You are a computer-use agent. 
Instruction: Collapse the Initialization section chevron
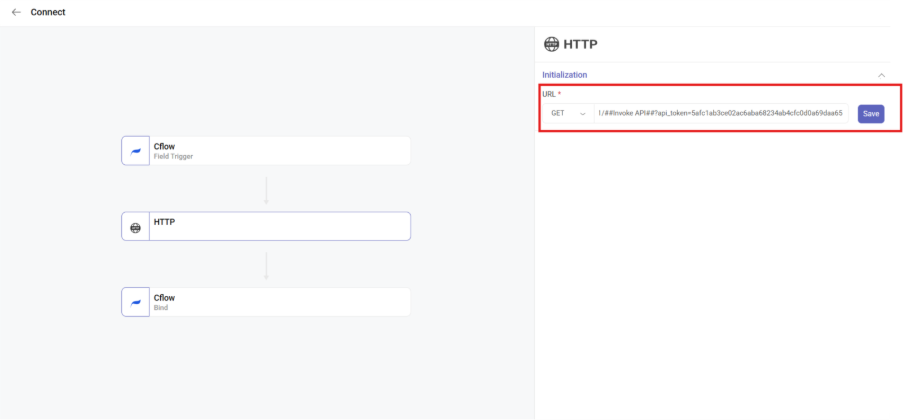point(881,75)
